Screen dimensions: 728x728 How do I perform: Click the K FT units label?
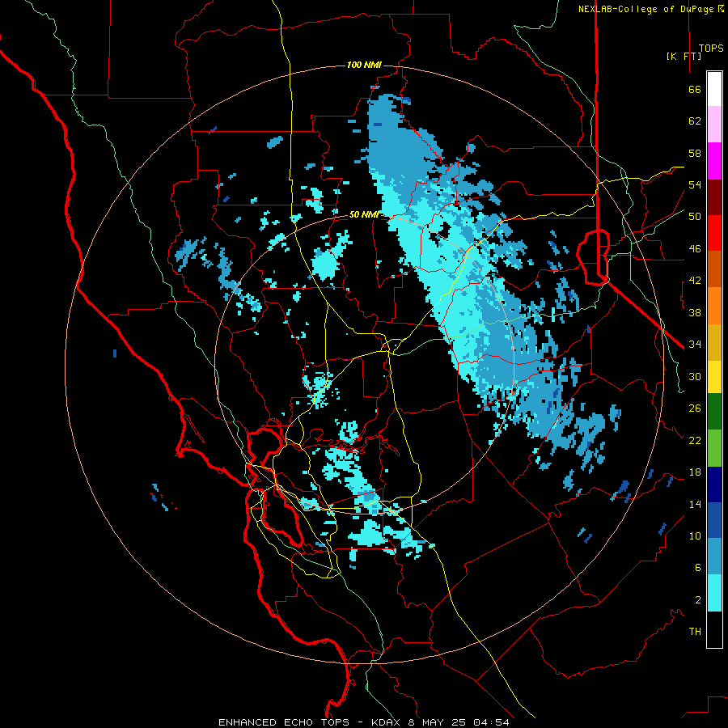(684, 56)
